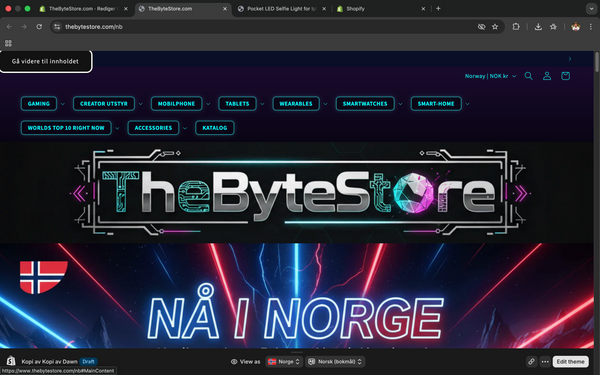Click the bookmarks star-list icon in toolbar
The image size is (600, 375).
[x=553, y=27]
